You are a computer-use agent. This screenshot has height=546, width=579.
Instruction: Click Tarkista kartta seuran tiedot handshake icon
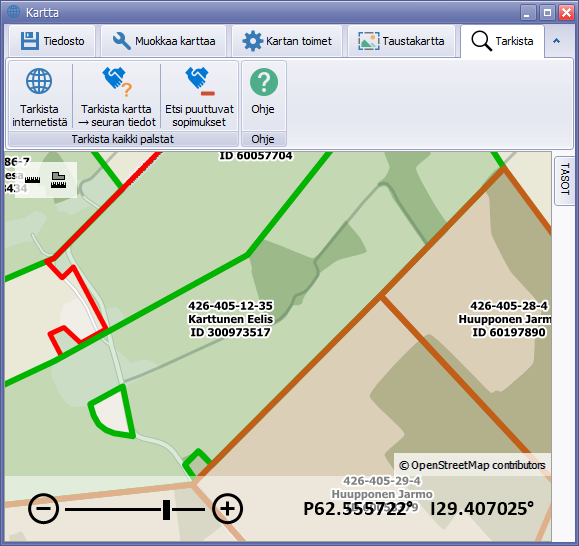[x=117, y=82]
